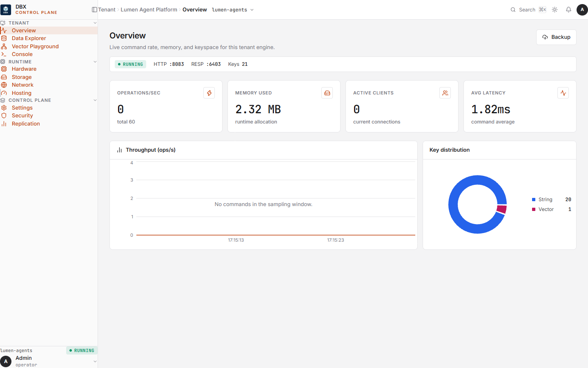Click the Replication bars icon

[x=4, y=124]
